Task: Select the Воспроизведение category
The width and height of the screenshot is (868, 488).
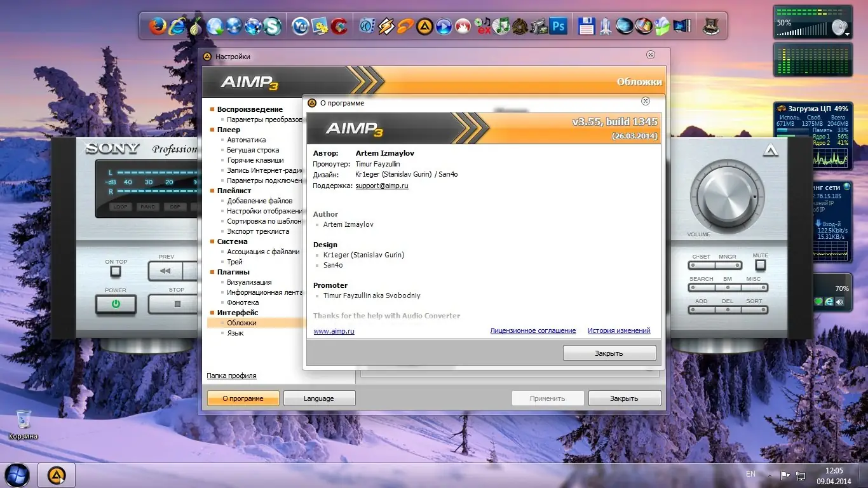Action: pyautogui.click(x=250, y=109)
